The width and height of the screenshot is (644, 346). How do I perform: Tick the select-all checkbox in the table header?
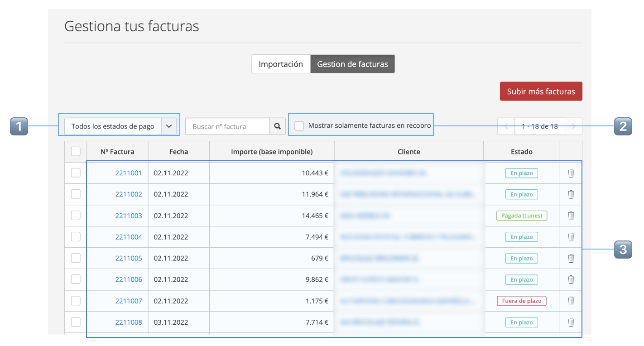(x=76, y=151)
